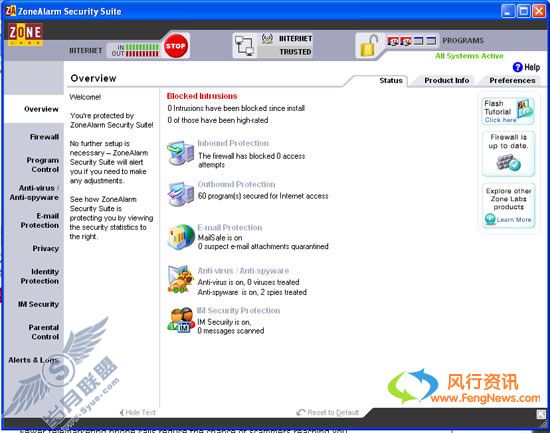Click the networks zone computers icon
This screenshot has width=550, height=433.
point(244,46)
